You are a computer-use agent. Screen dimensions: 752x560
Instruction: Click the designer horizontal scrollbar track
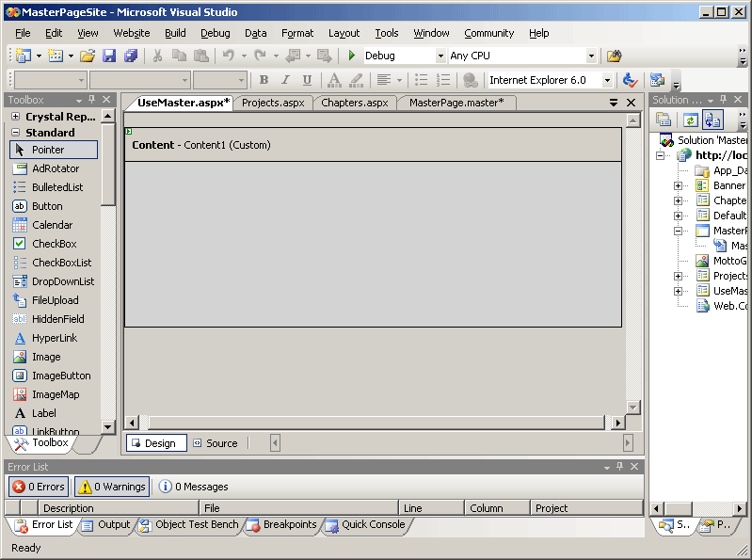(x=376, y=423)
